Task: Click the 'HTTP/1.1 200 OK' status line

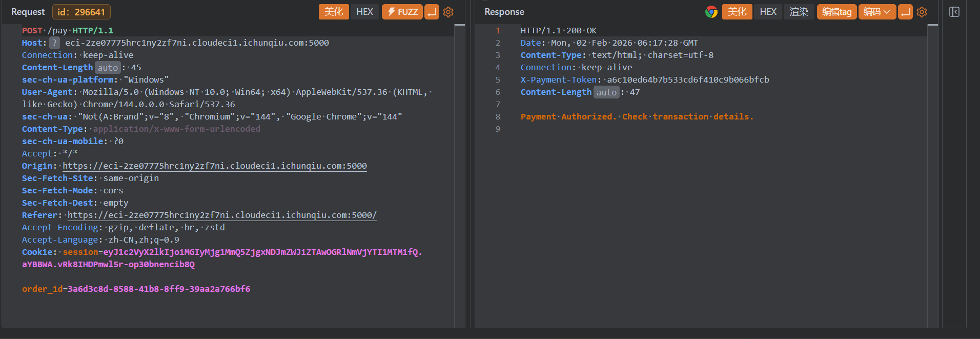Action: coord(559,31)
